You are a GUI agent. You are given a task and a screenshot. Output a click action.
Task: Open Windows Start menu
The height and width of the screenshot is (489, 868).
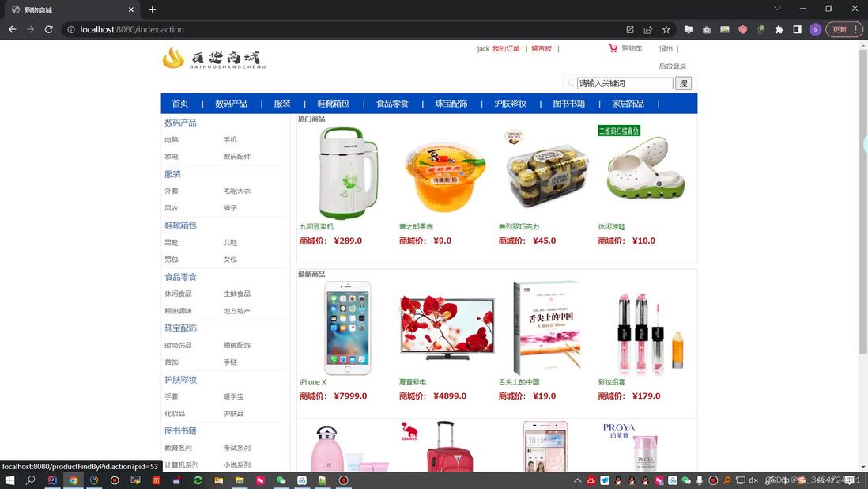pyautogui.click(x=9, y=480)
